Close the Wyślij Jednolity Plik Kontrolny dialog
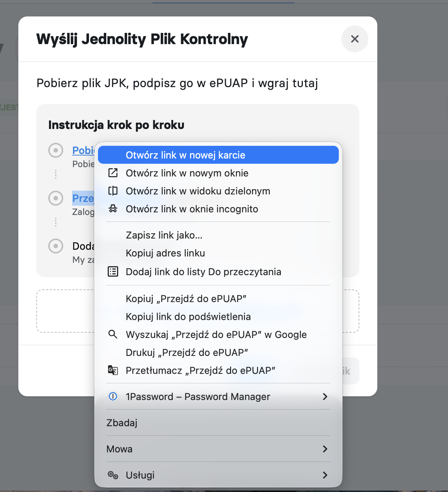Screen dimensions: 448x492 click(x=355, y=39)
